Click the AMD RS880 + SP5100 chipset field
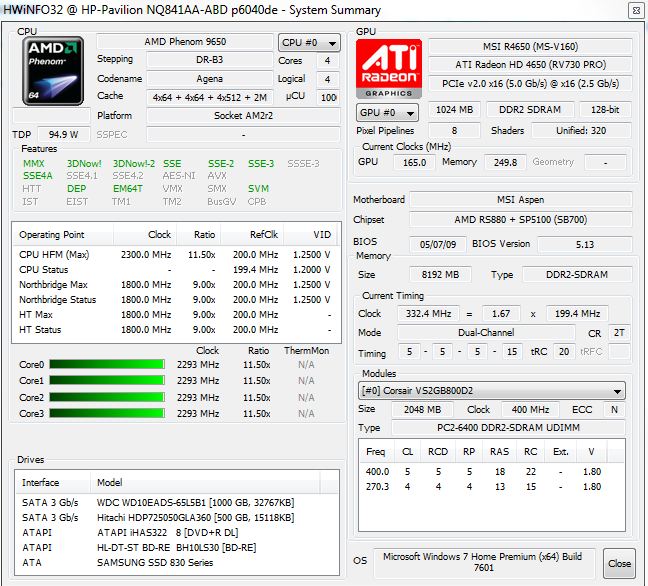Viewport: 648px width, 586px height. 520,219
